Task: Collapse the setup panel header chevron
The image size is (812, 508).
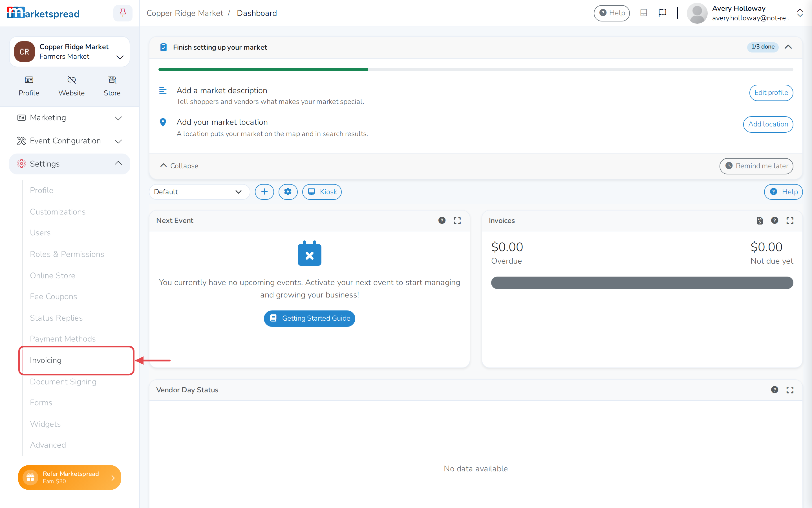Action: click(x=788, y=47)
